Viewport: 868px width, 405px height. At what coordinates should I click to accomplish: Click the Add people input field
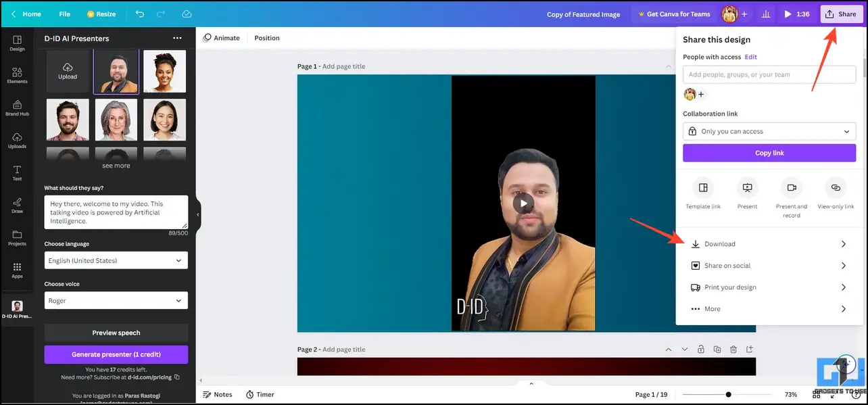769,74
